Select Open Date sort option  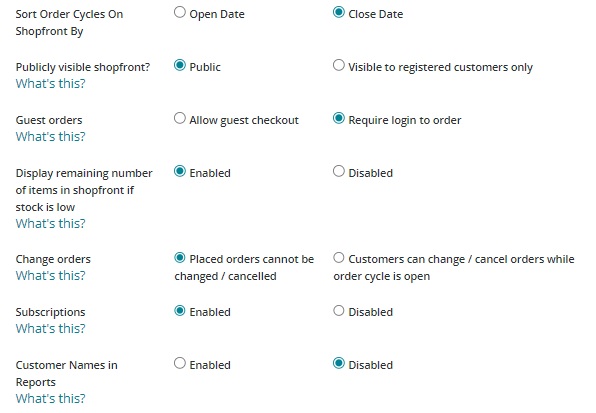point(180,13)
